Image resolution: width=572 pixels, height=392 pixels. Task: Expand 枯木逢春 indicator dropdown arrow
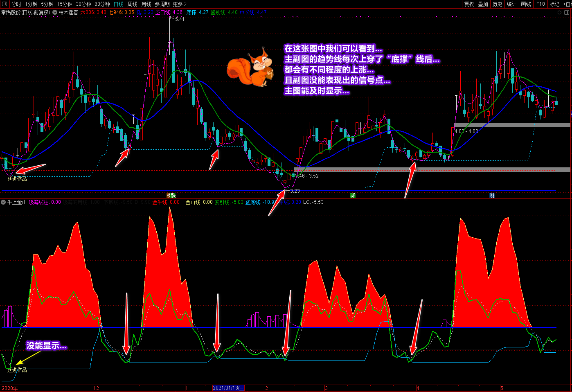pyautogui.click(x=55, y=13)
